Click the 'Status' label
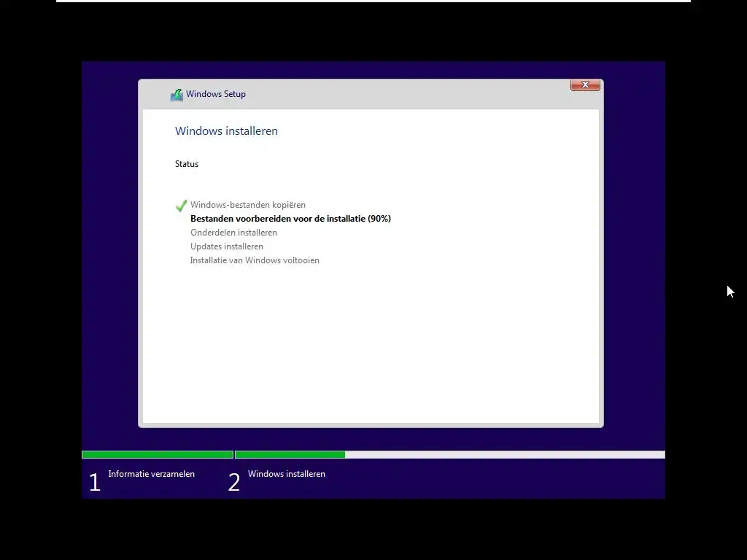747x560 pixels. pos(187,164)
